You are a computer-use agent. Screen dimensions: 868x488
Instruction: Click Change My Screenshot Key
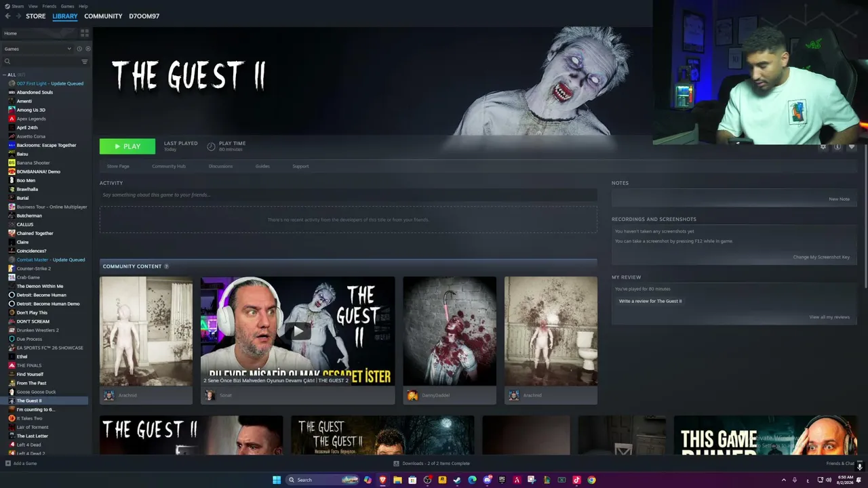tap(821, 257)
